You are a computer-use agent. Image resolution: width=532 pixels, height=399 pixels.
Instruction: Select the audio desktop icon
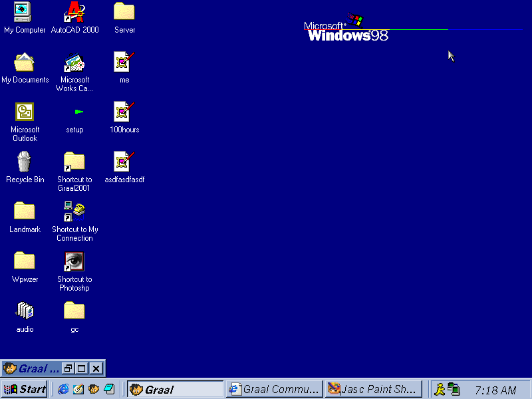coord(25,311)
